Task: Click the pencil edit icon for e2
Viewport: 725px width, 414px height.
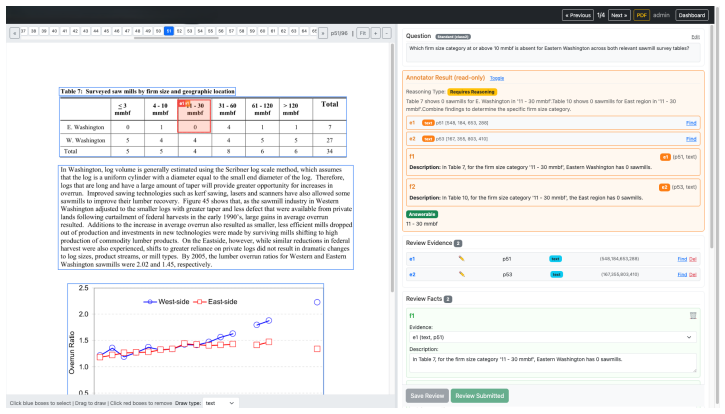Action: 461,274
